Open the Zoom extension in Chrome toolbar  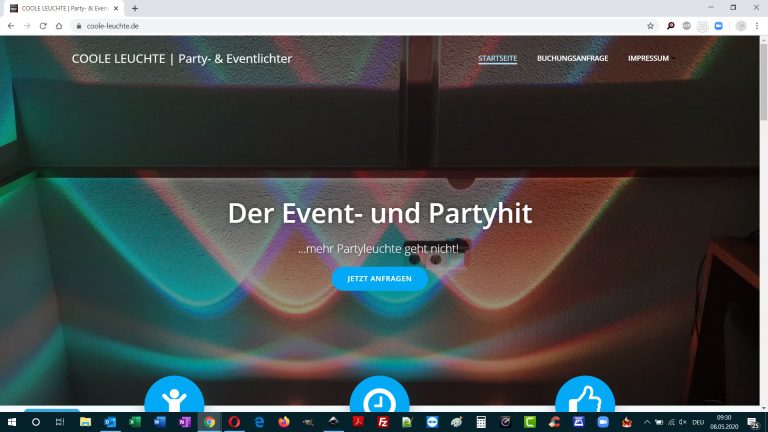coord(719,26)
